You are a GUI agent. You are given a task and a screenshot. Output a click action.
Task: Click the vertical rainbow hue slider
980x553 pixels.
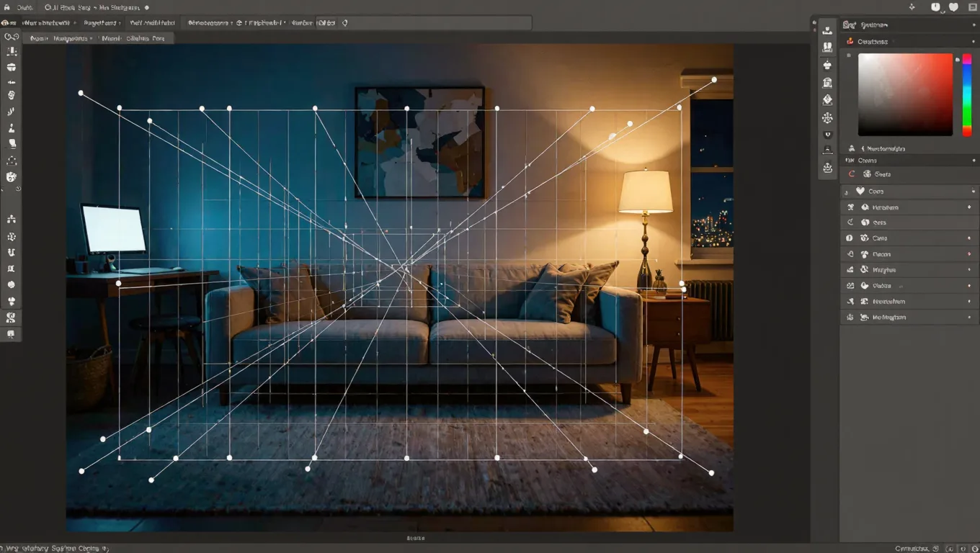click(967, 94)
